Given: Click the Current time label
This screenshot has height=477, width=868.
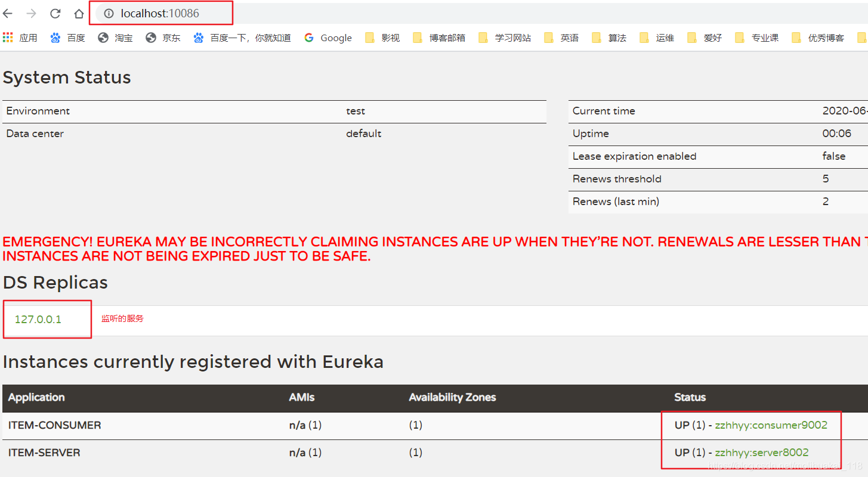Looking at the screenshot, I should pos(604,111).
